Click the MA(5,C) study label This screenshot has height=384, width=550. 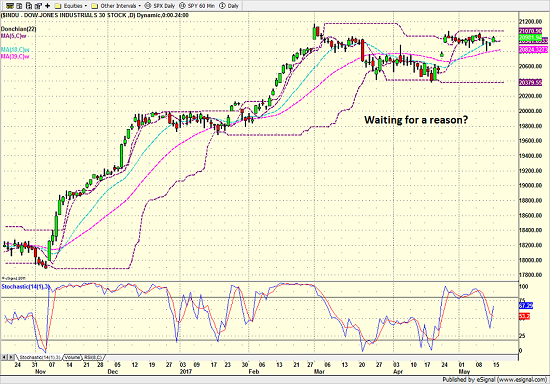[14, 36]
